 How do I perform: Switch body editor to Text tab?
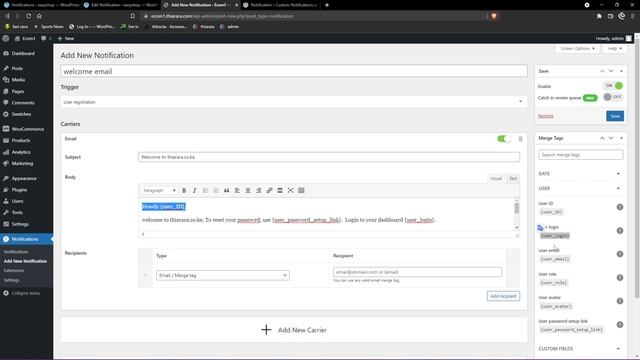click(513, 178)
